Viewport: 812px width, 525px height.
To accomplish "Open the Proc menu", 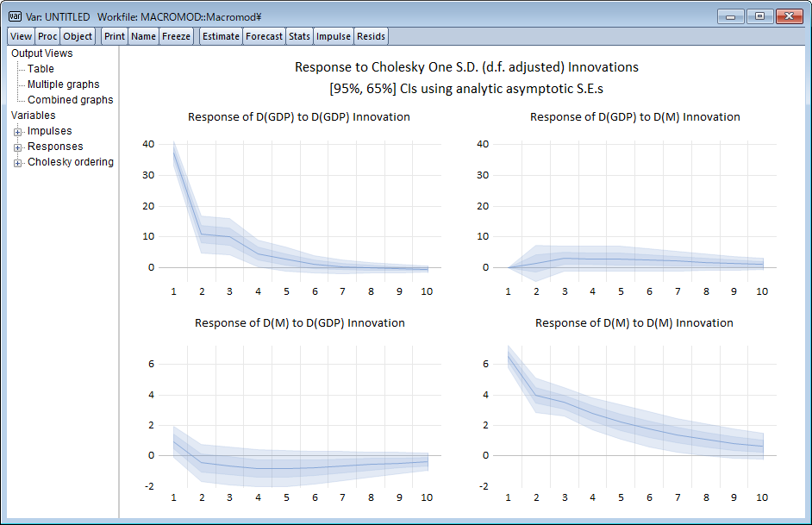I will pos(47,36).
